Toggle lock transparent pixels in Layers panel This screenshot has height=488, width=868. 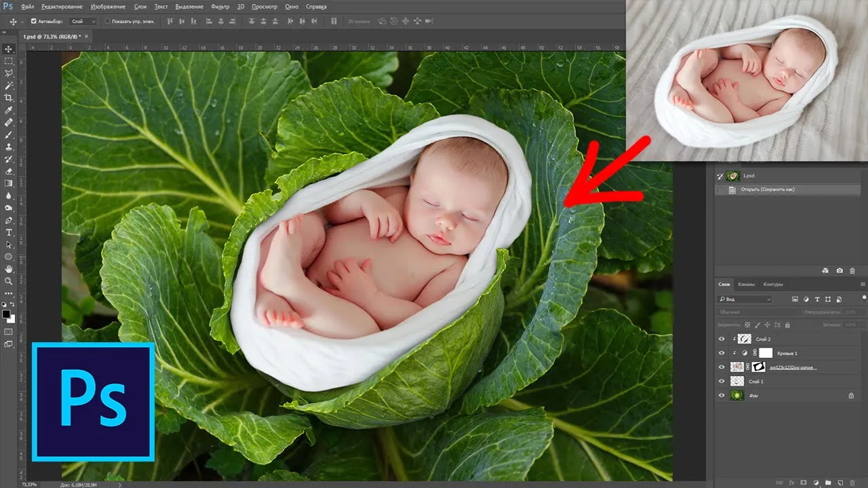pyautogui.click(x=748, y=325)
